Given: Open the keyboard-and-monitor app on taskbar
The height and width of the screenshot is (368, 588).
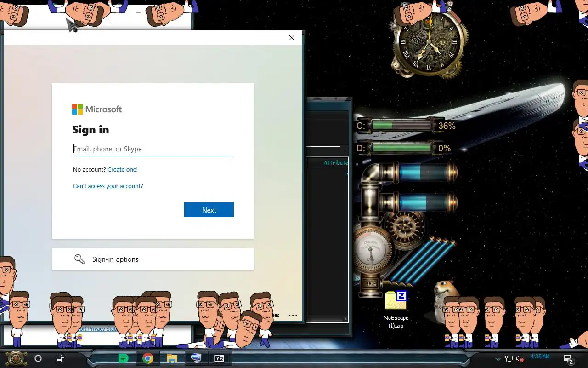Looking at the screenshot, I should click(x=196, y=358).
